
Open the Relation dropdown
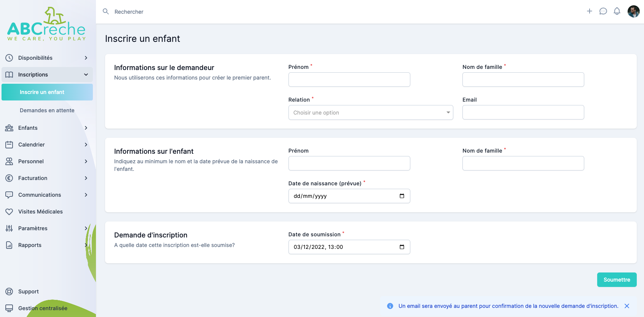370,113
